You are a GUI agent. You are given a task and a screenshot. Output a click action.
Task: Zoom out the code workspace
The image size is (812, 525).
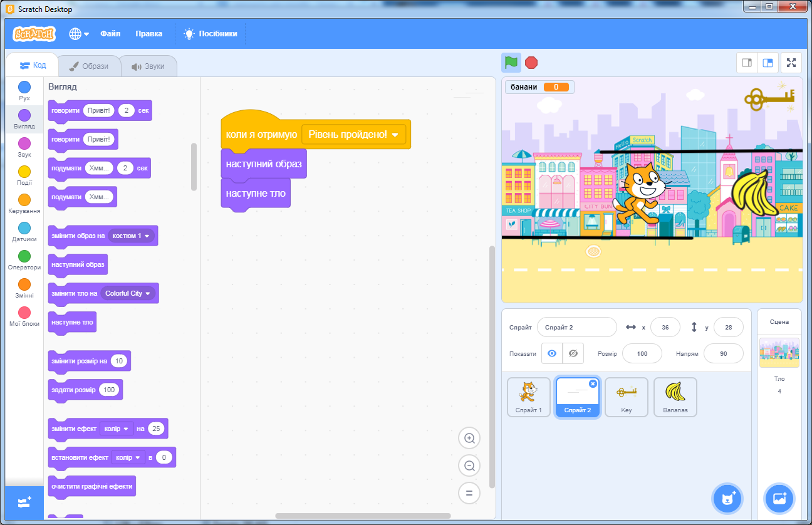469,465
